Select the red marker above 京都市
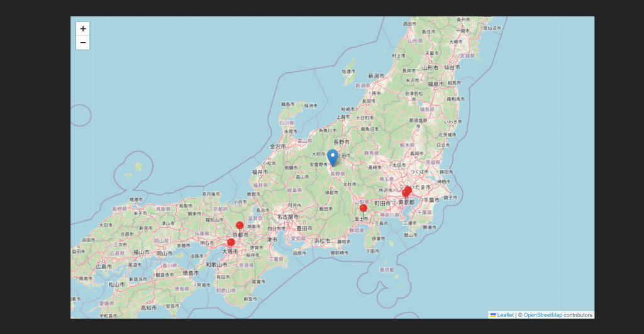The height and width of the screenshot is (334, 644). click(x=240, y=226)
